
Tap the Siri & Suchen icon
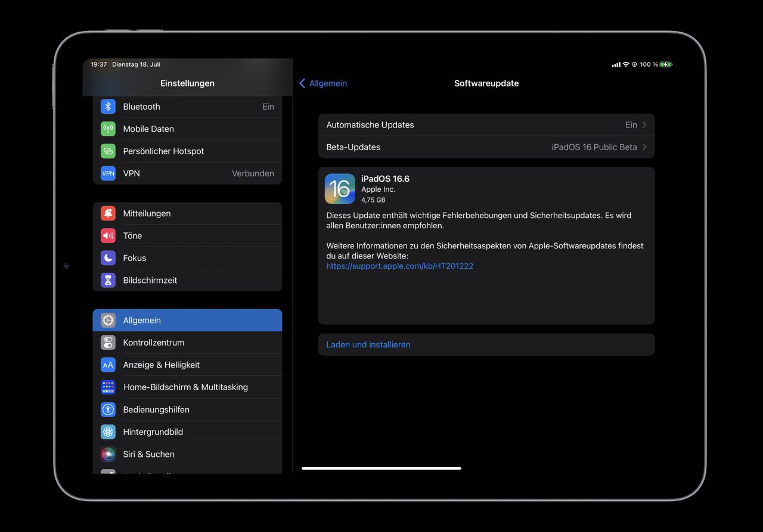[108, 454]
